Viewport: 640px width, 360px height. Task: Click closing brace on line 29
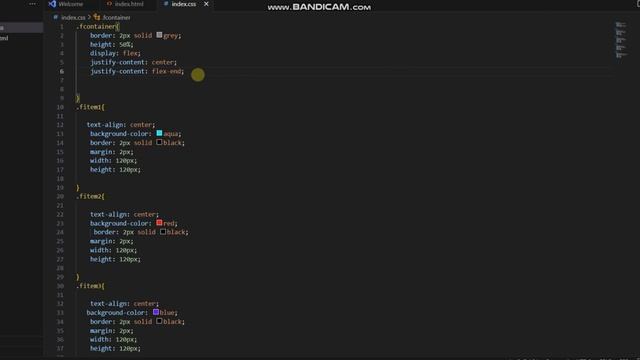(78, 277)
